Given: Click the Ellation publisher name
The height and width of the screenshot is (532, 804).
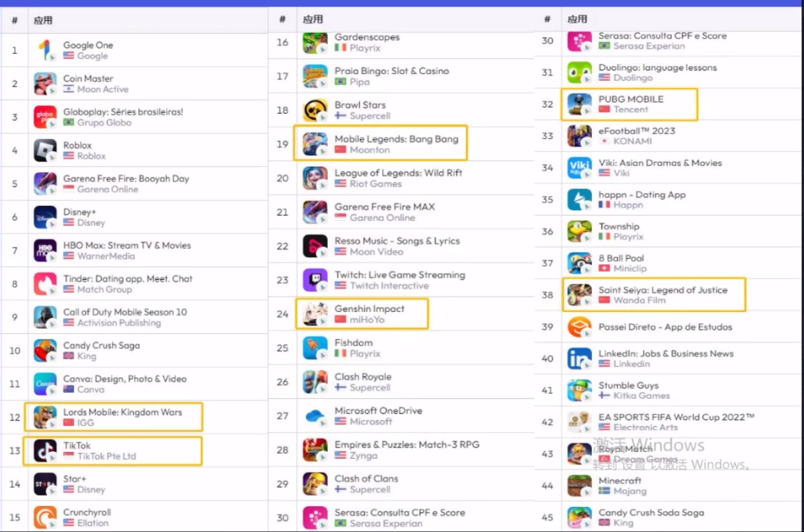Looking at the screenshot, I should 93,522.
